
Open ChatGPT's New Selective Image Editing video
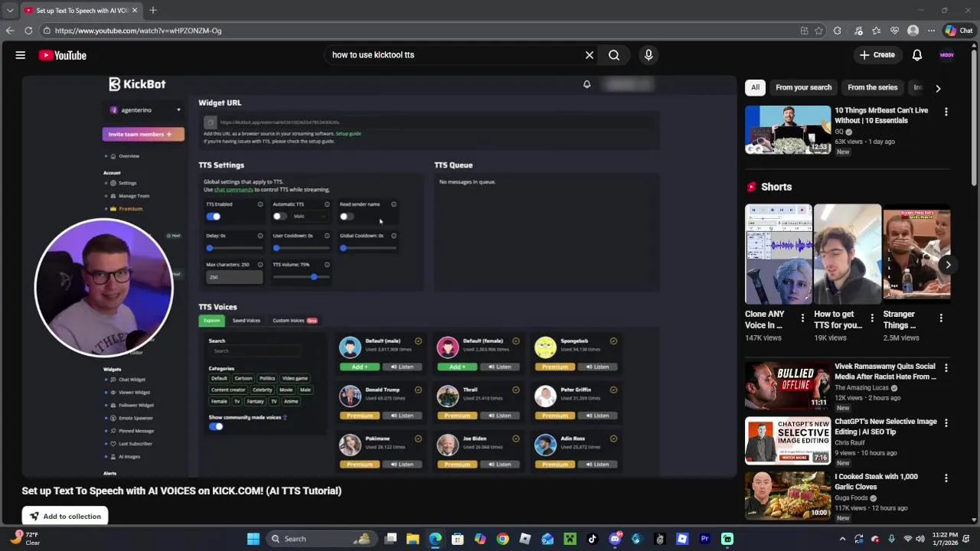coord(788,442)
